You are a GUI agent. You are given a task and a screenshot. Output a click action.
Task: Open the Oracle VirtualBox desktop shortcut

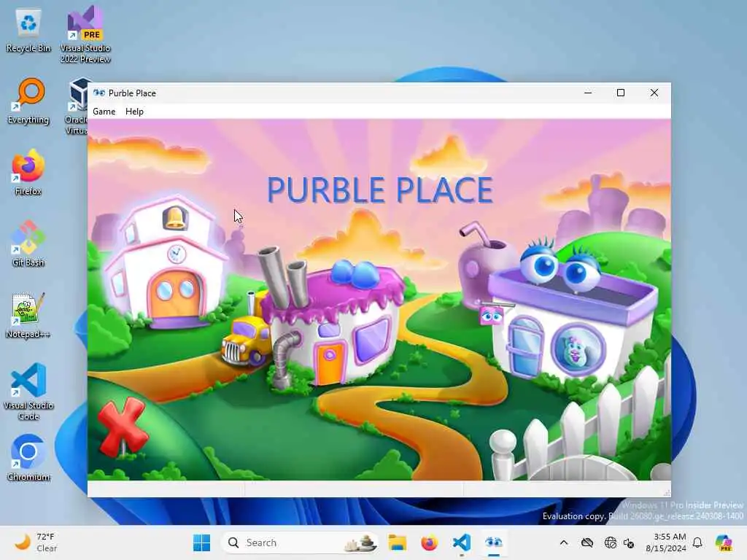[x=77, y=106]
